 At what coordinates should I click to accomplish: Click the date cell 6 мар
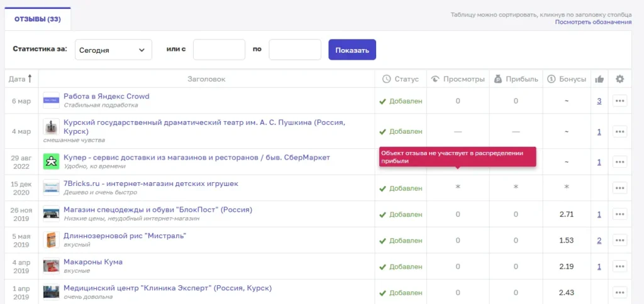pyautogui.click(x=21, y=101)
